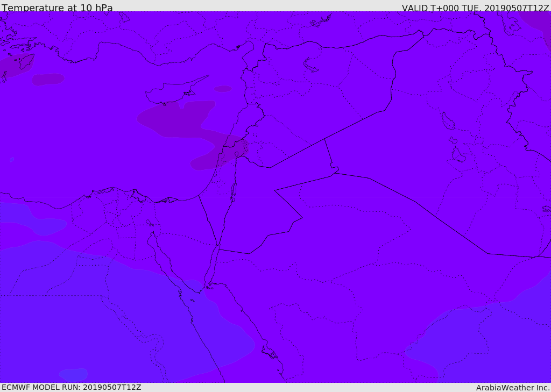Viewport: 551px width, 392px height.
Task: Click the 'VALID T+000 TUE. 20190507T12Z' label
Action: [x=476, y=8]
